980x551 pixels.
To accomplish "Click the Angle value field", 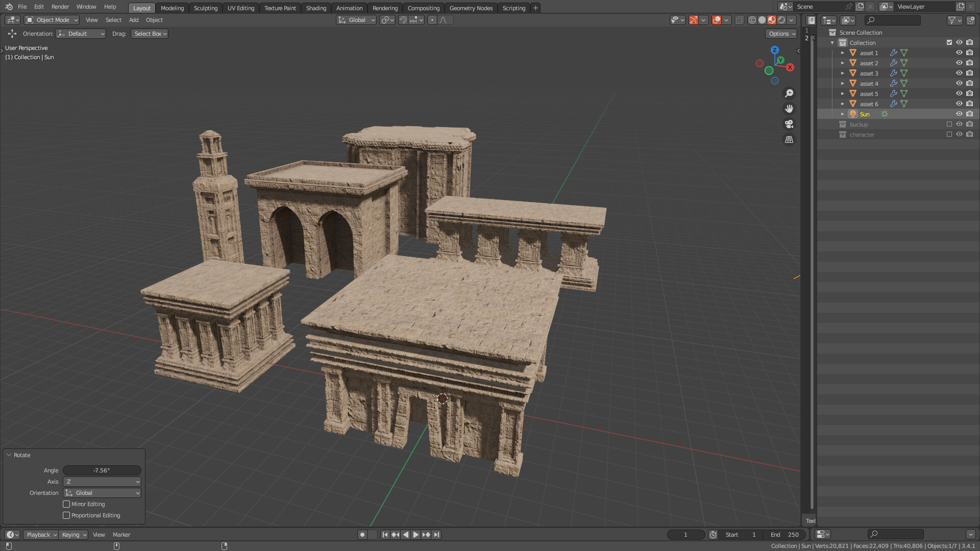I will click(102, 470).
